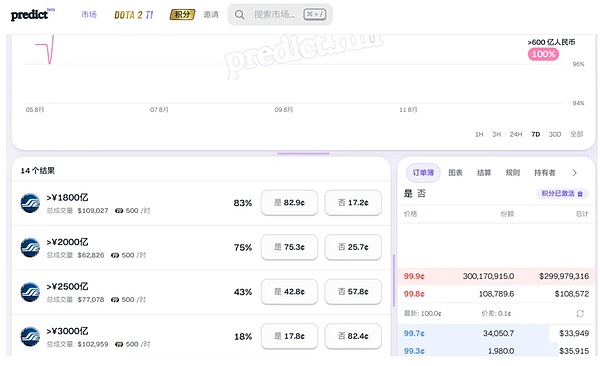This screenshot has width=600, height=366.
Task: Set chart range to 30D
Action: tap(555, 134)
